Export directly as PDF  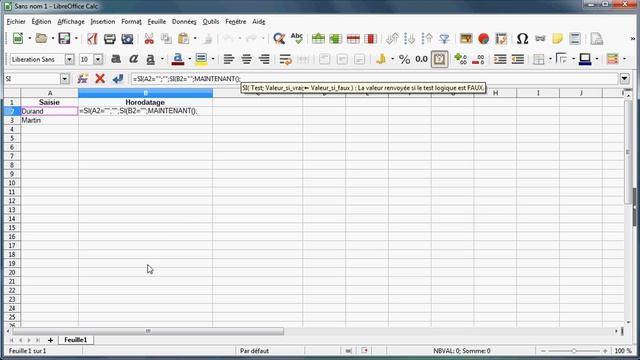(x=92, y=38)
